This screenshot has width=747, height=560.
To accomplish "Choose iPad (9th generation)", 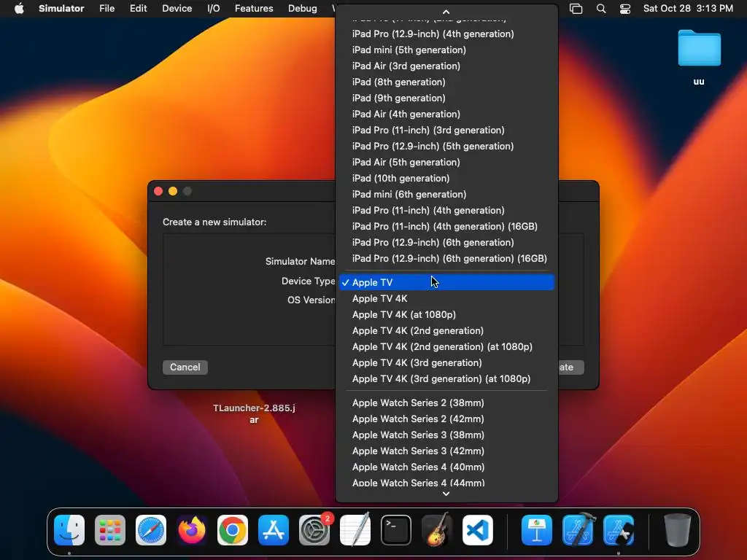I will (446, 98).
